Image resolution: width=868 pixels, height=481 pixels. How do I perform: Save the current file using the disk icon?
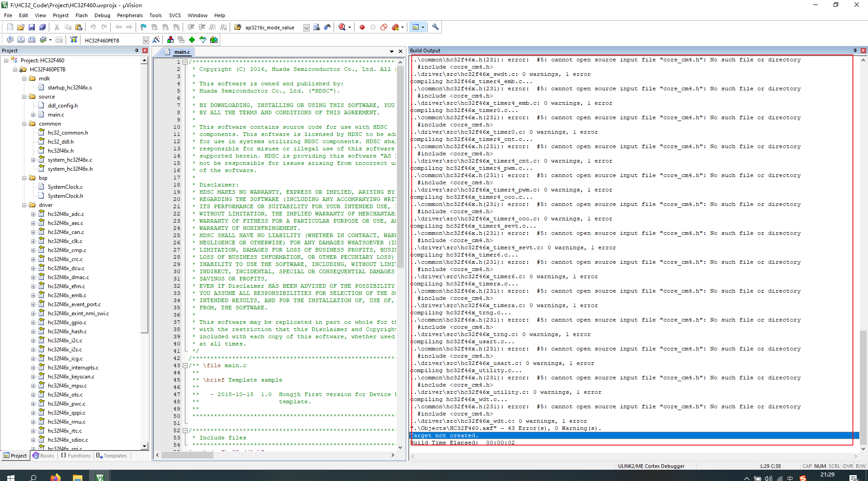coord(32,27)
